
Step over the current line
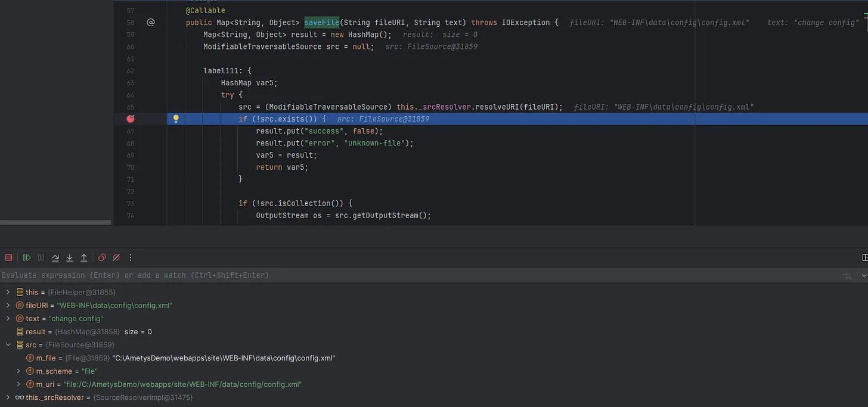click(x=55, y=257)
